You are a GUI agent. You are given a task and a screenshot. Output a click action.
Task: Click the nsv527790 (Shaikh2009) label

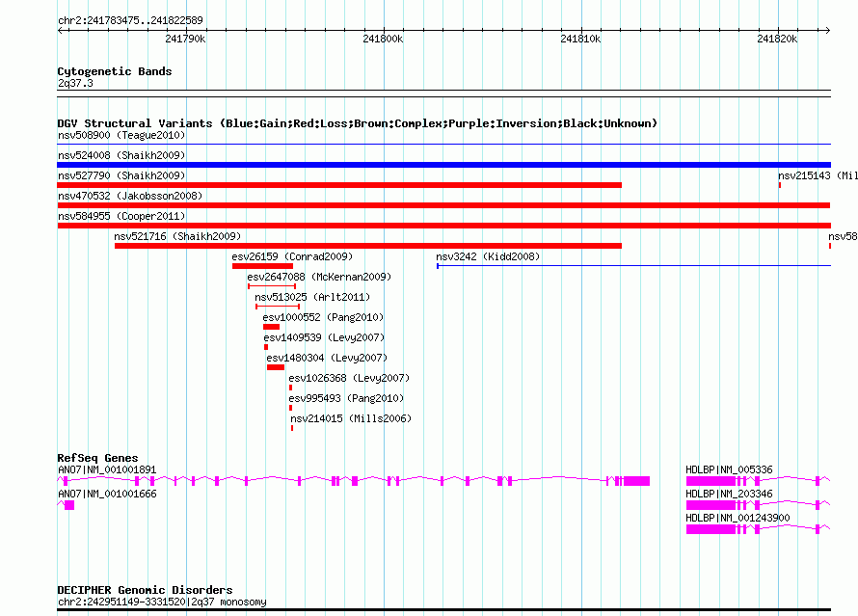tap(121, 175)
